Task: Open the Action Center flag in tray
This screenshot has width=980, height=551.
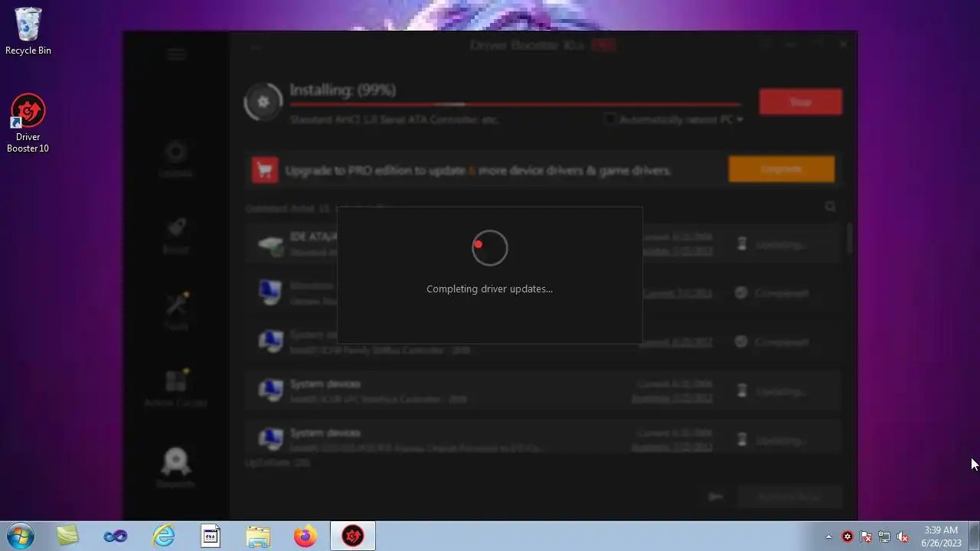Action: coord(866,536)
